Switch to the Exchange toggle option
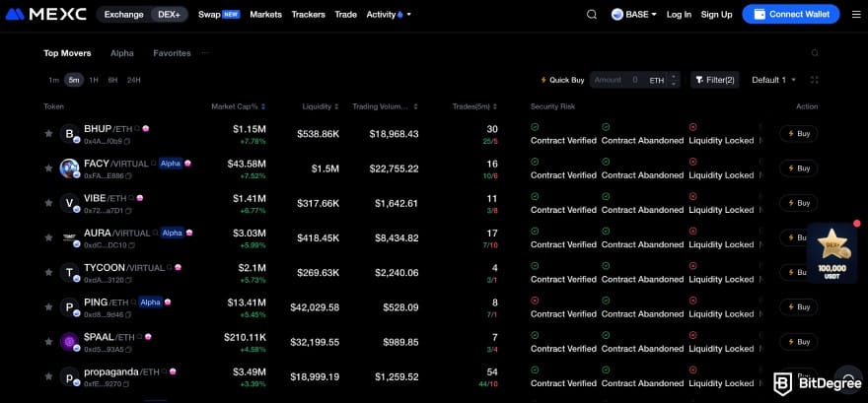The height and width of the screenshot is (403, 868). (123, 15)
